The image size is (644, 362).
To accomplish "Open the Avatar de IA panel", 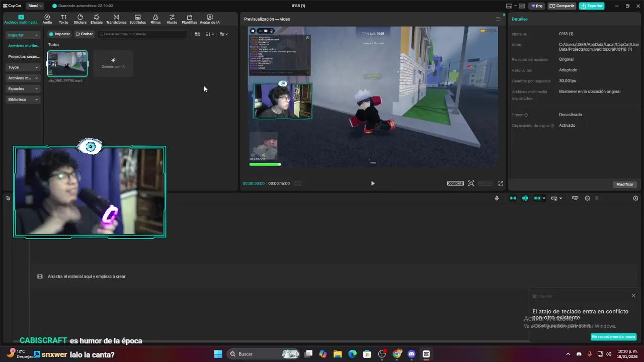I will click(210, 19).
